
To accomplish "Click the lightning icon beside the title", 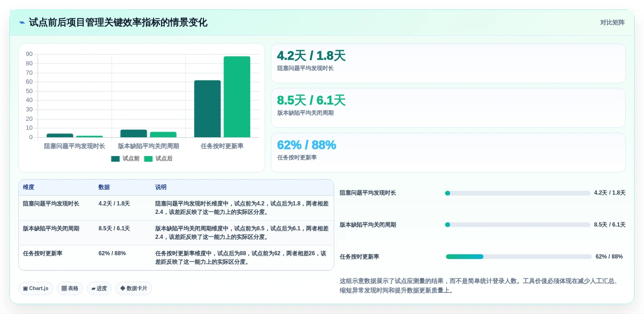I will pos(22,23).
